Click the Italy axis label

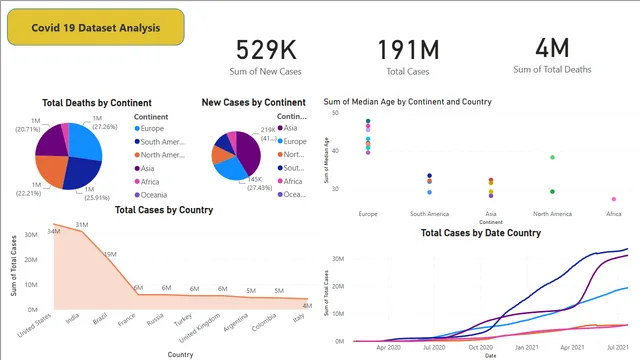coord(299,317)
